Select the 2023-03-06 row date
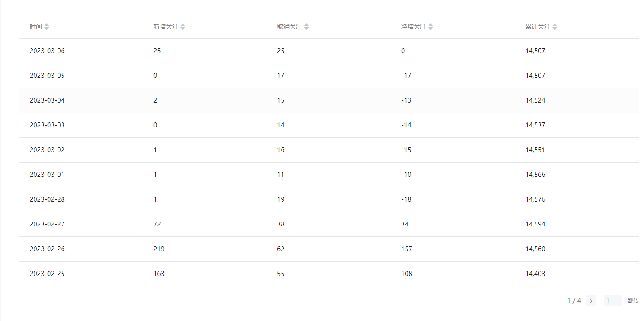 [47, 51]
